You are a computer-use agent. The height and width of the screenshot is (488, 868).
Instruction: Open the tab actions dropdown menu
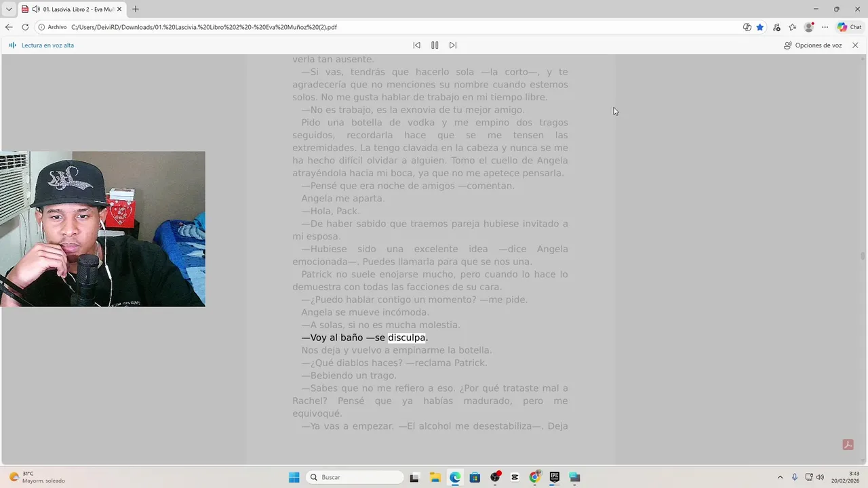pyautogui.click(x=9, y=9)
